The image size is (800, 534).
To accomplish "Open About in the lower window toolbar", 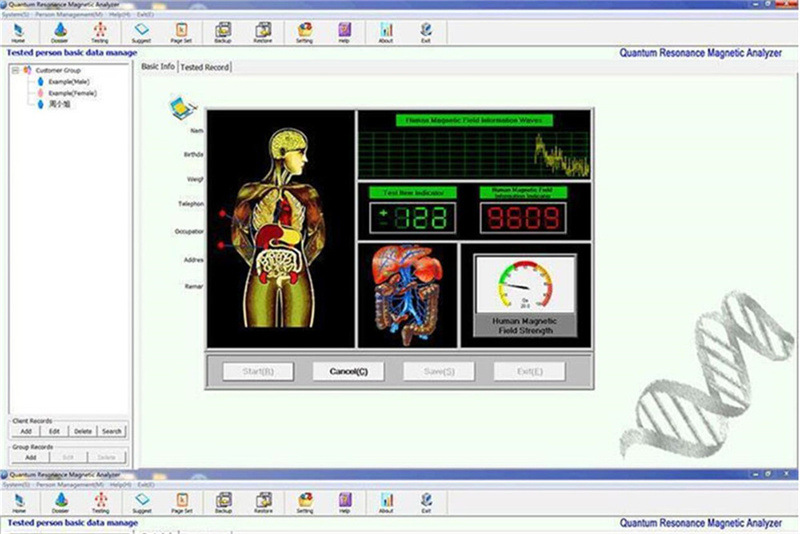I will pos(387,503).
